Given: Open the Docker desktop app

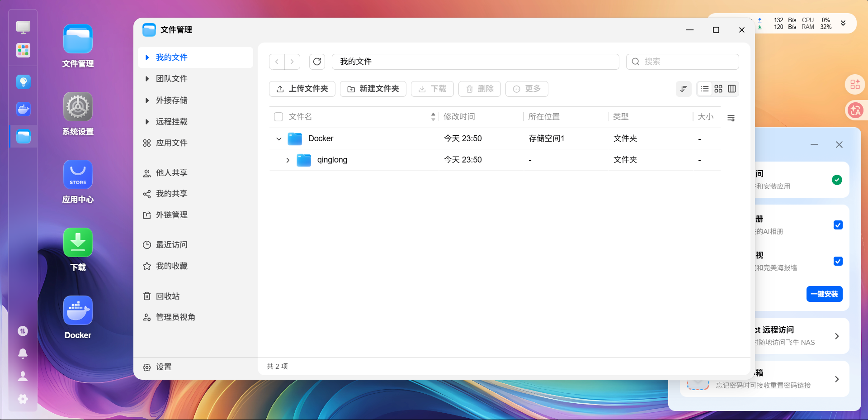Looking at the screenshot, I should pyautogui.click(x=78, y=310).
